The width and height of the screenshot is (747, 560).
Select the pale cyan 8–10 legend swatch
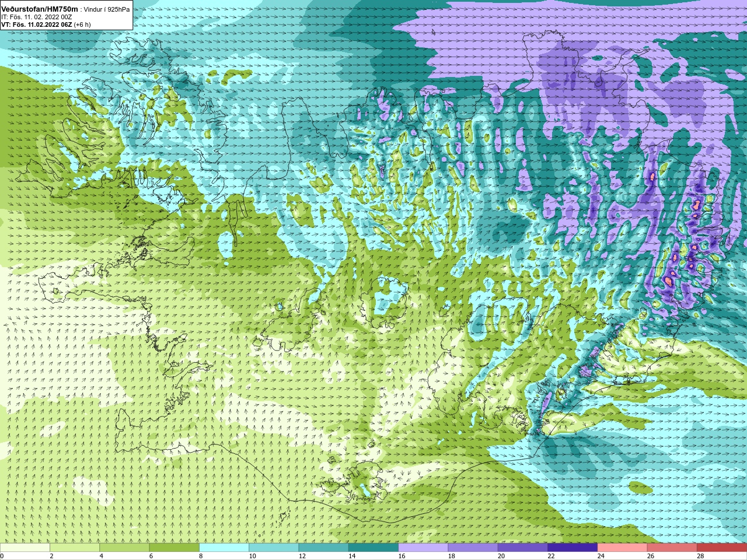224,548
